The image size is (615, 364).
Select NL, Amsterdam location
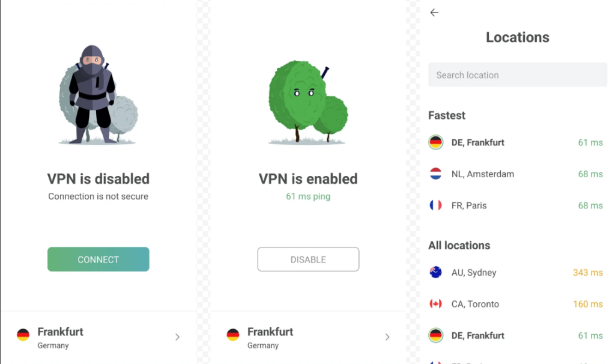[x=482, y=174]
